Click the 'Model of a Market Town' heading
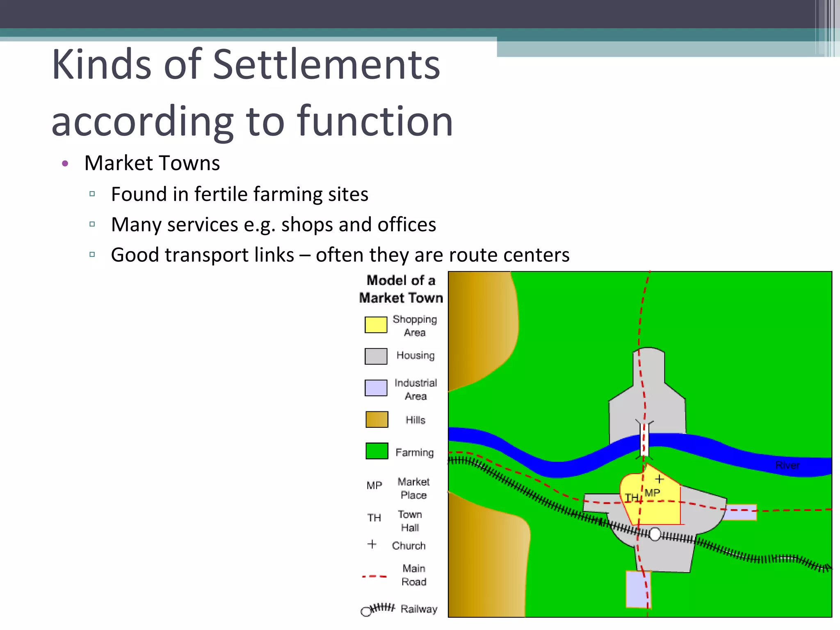This screenshot has height=630, width=840. (x=401, y=289)
